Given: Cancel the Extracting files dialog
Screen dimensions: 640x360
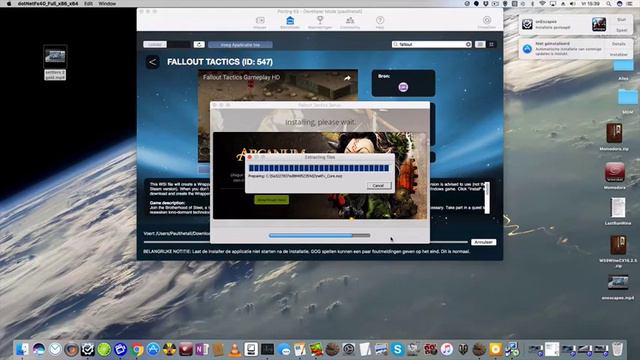Looking at the screenshot, I should 378,186.
